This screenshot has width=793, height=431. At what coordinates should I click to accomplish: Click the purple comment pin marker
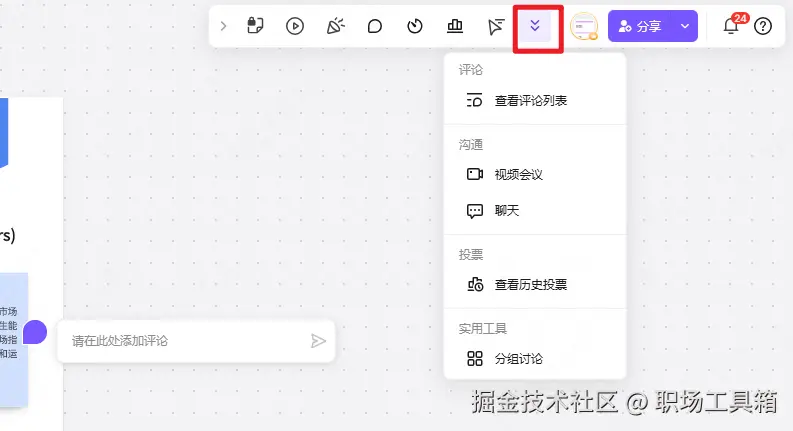[35, 332]
